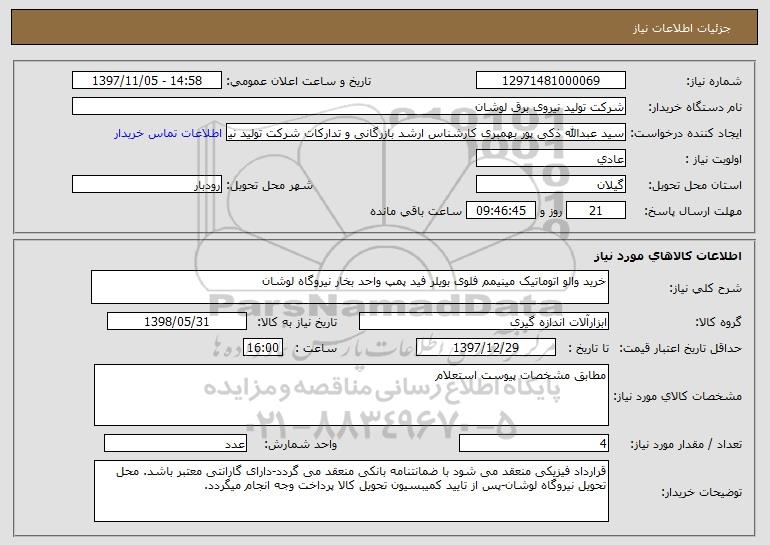
Task: Click the remaining time field 09:46:45
Action: (500, 211)
